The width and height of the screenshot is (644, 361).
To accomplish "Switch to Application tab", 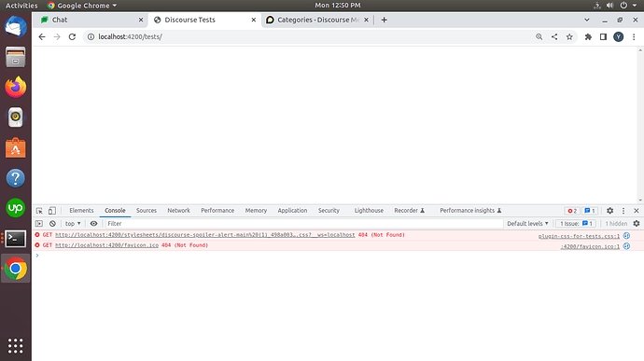I will point(292,210).
